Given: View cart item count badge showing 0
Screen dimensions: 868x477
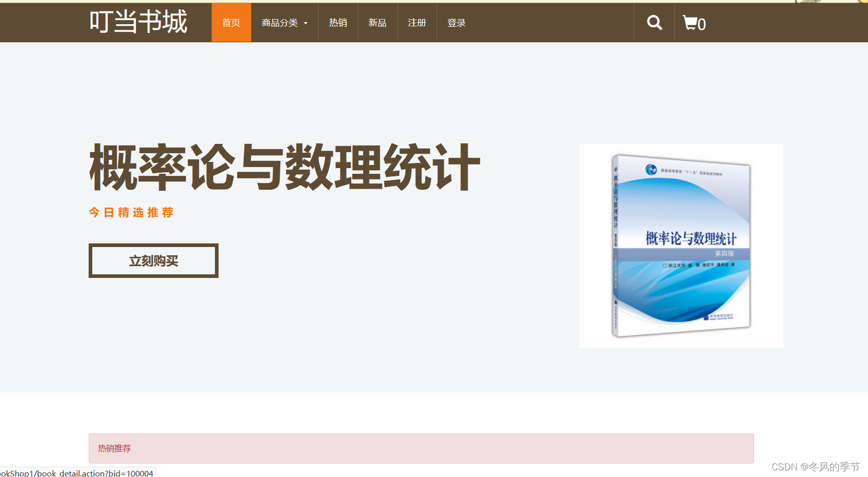Looking at the screenshot, I should [x=702, y=24].
